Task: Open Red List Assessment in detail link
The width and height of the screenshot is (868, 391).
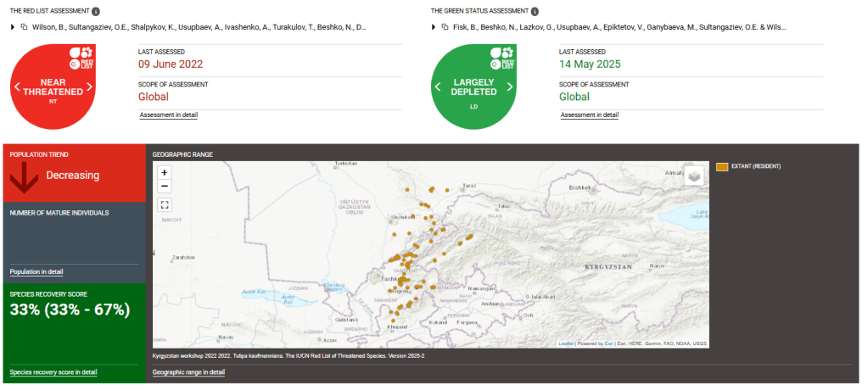Action: click(168, 115)
